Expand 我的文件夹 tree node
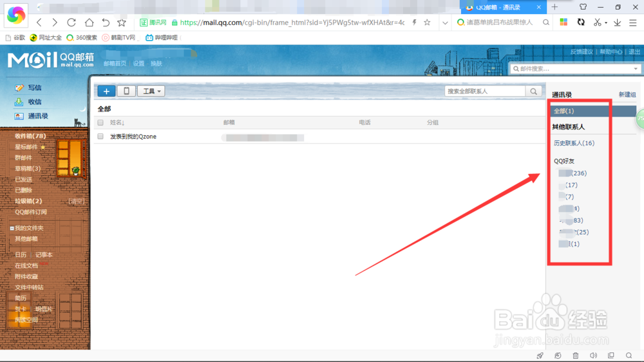The width and height of the screenshot is (644, 362). click(x=12, y=228)
